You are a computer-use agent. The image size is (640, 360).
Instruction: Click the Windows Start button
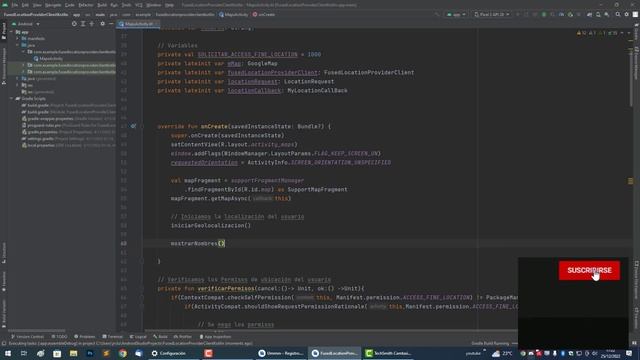pos(8,353)
